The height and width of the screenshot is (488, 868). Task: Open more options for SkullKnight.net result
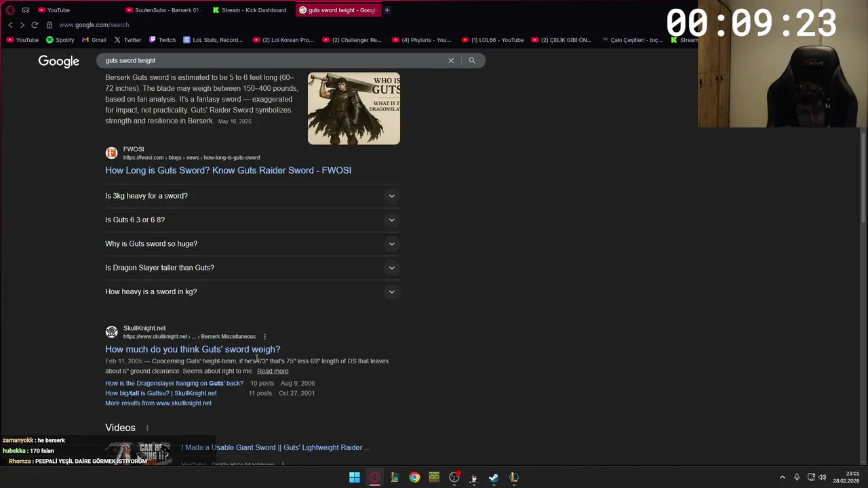264,337
